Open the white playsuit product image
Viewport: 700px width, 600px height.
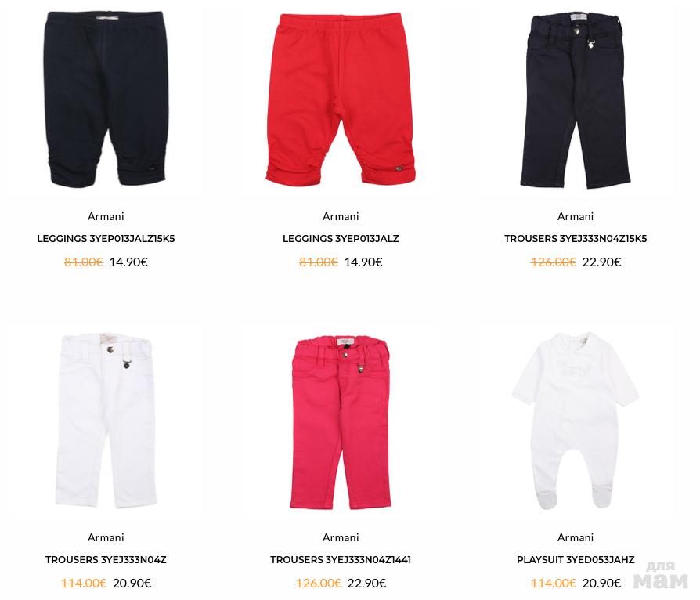pyautogui.click(x=576, y=421)
